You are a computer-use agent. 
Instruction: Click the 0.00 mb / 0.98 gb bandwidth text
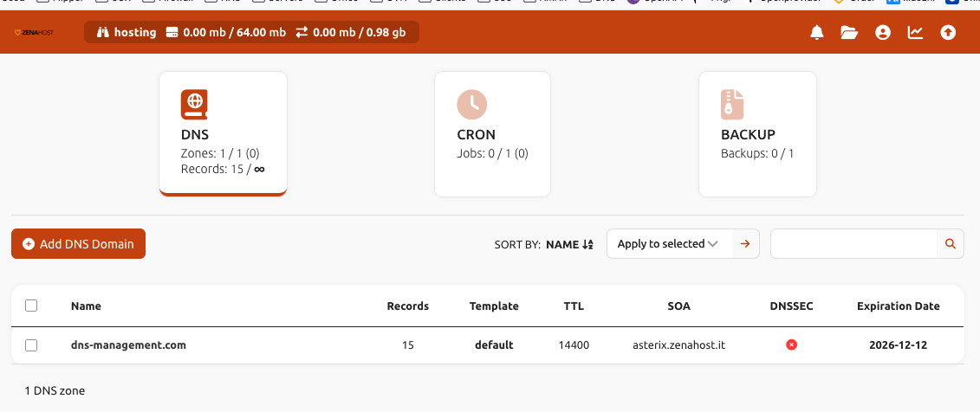pos(360,33)
